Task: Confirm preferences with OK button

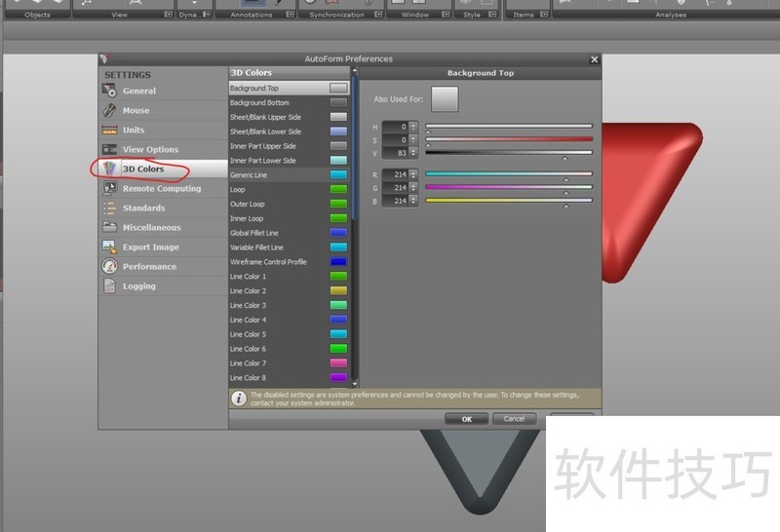Action: [466, 419]
